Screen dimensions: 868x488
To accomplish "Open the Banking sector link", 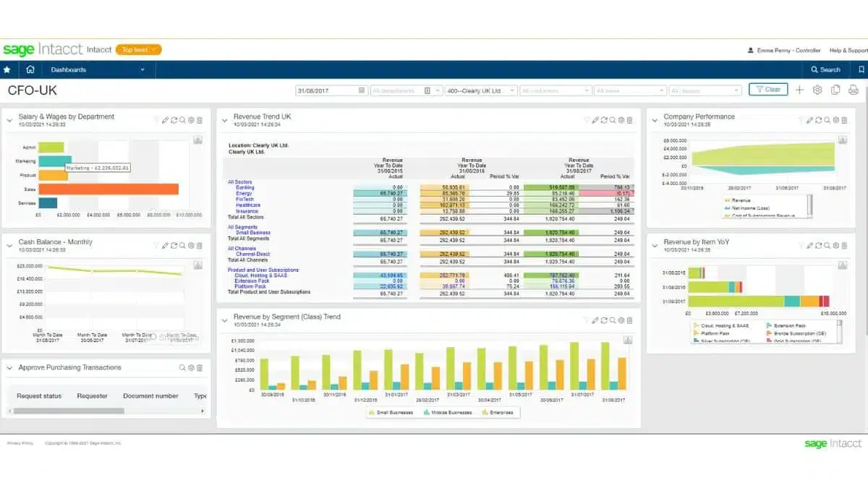I will 245,188.
